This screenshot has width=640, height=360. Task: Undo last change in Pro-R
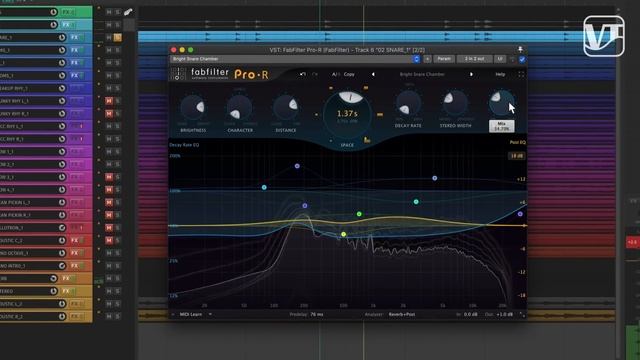pyautogui.click(x=302, y=74)
